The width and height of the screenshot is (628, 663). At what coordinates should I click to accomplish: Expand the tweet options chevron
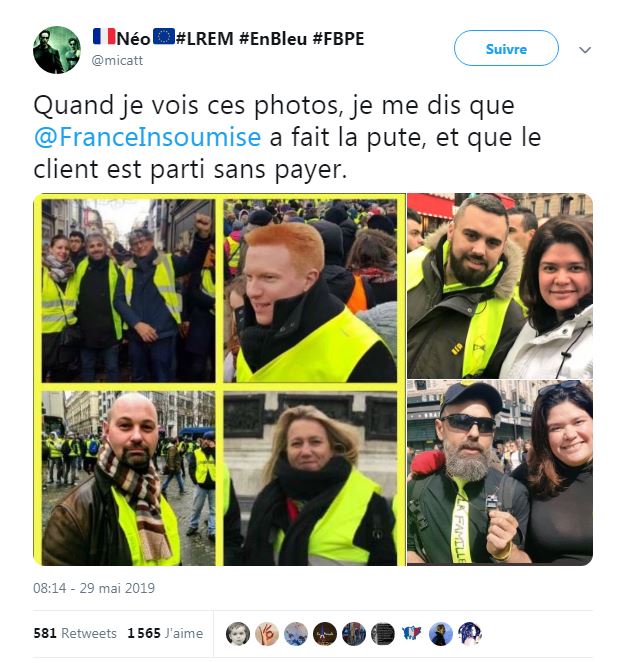point(584,50)
